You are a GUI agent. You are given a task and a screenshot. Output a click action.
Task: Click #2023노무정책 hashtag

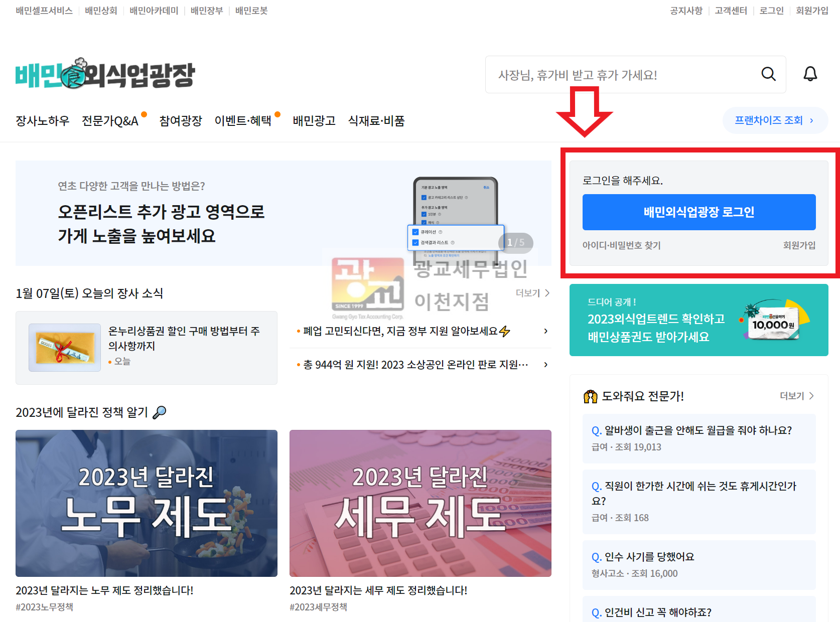45,607
